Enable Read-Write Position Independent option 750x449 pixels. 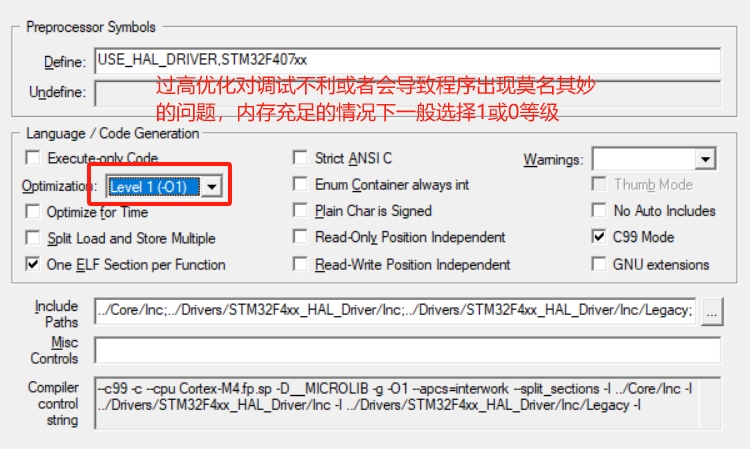(300, 264)
